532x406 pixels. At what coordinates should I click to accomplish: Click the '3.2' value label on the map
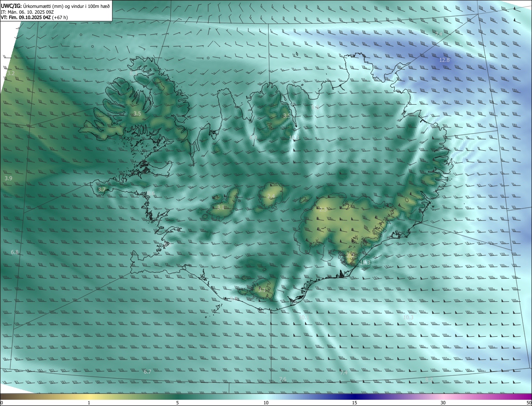(x=11, y=73)
